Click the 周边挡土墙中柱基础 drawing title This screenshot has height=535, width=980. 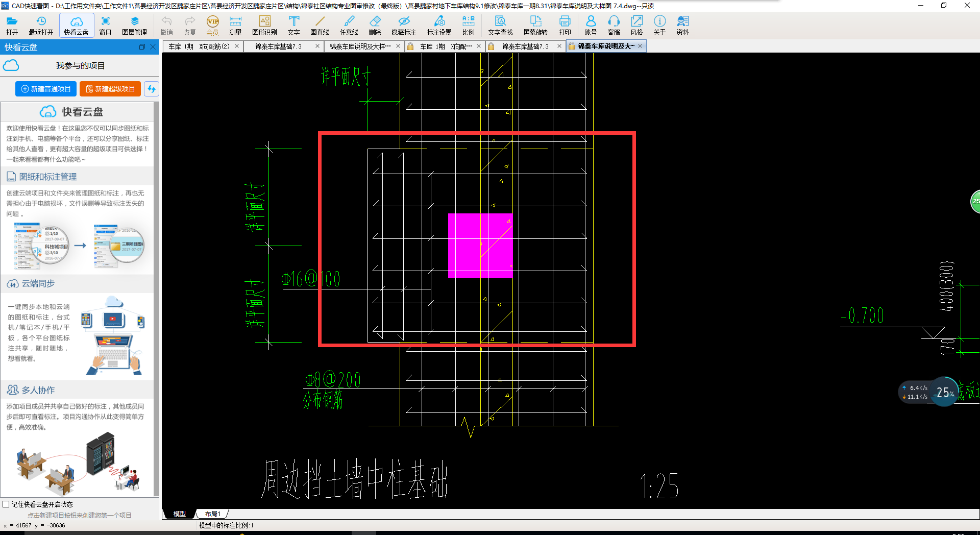tap(355, 479)
